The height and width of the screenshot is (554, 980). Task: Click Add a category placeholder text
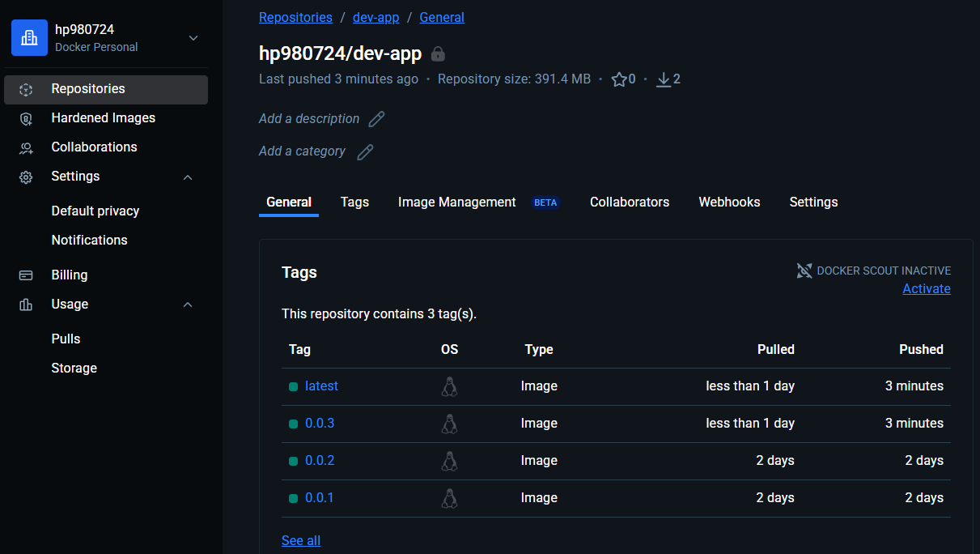coord(302,151)
